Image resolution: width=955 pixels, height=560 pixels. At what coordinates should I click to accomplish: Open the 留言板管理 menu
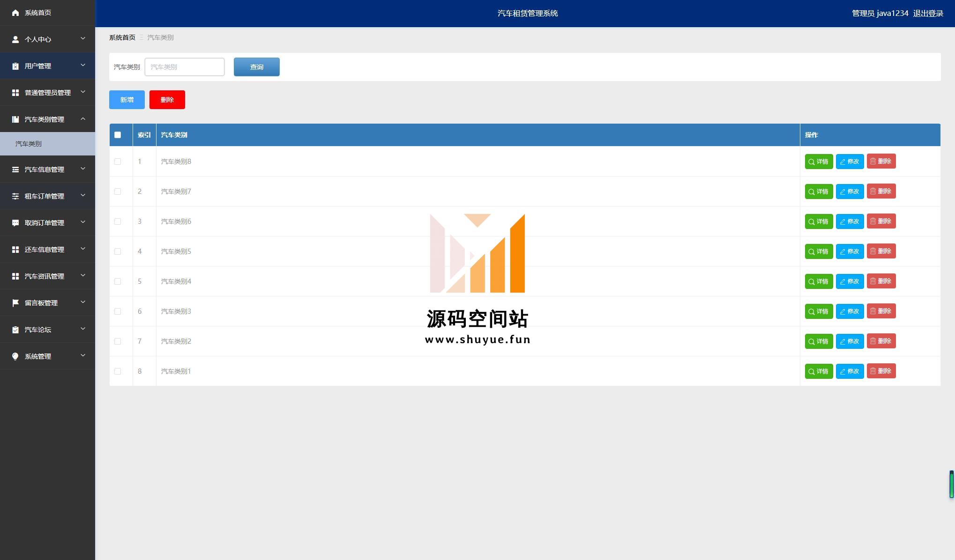pos(47,303)
